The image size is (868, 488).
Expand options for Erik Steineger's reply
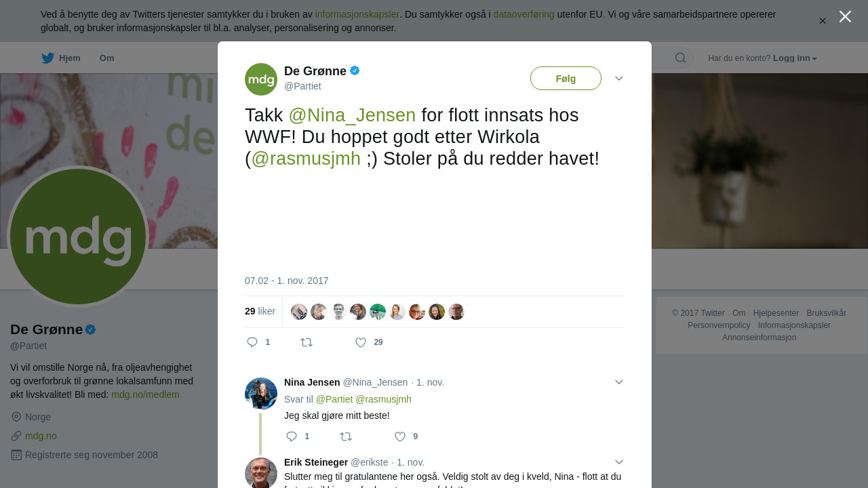coord(619,462)
